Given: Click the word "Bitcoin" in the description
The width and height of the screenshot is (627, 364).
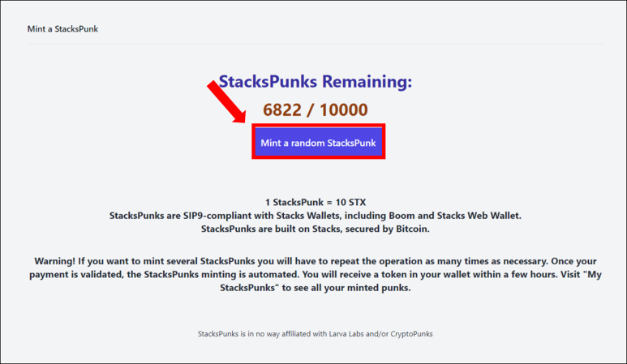Looking at the screenshot, I should [411, 229].
